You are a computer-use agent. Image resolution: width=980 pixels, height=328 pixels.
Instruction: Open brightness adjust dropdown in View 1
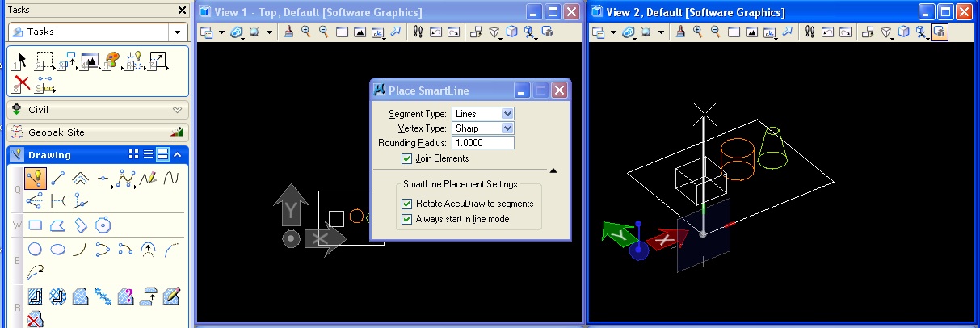pyautogui.click(x=268, y=32)
